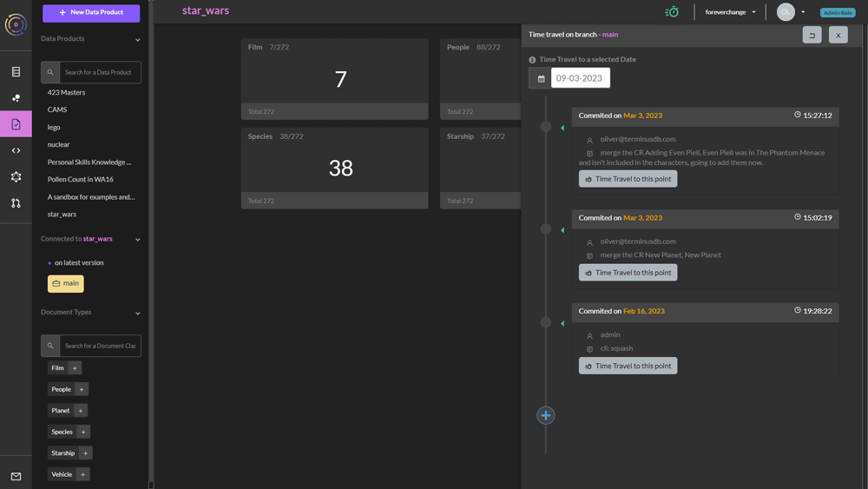Select A sandbox for examples data product
The image size is (868, 489).
pyautogui.click(x=91, y=197)
